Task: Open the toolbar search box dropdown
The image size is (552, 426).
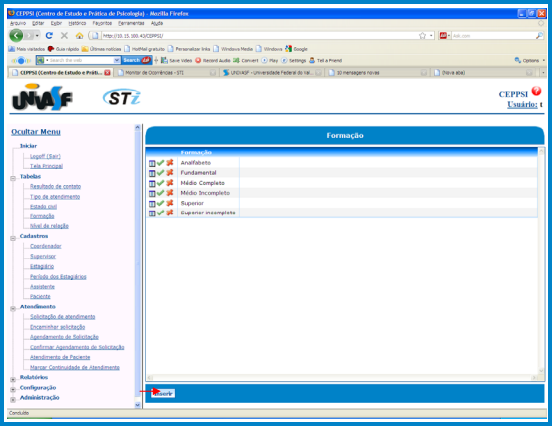Action: point(117,61)
